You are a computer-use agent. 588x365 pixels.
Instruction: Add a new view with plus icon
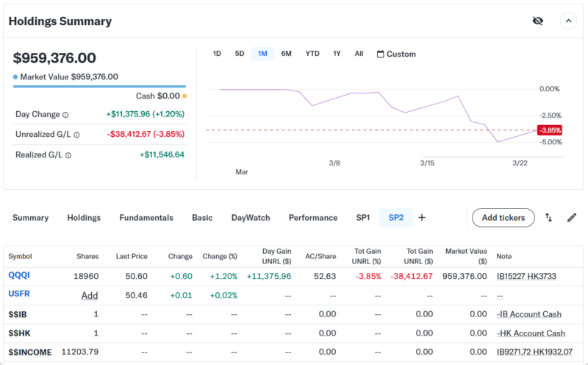pyautogui.click(x=422, y=218)
